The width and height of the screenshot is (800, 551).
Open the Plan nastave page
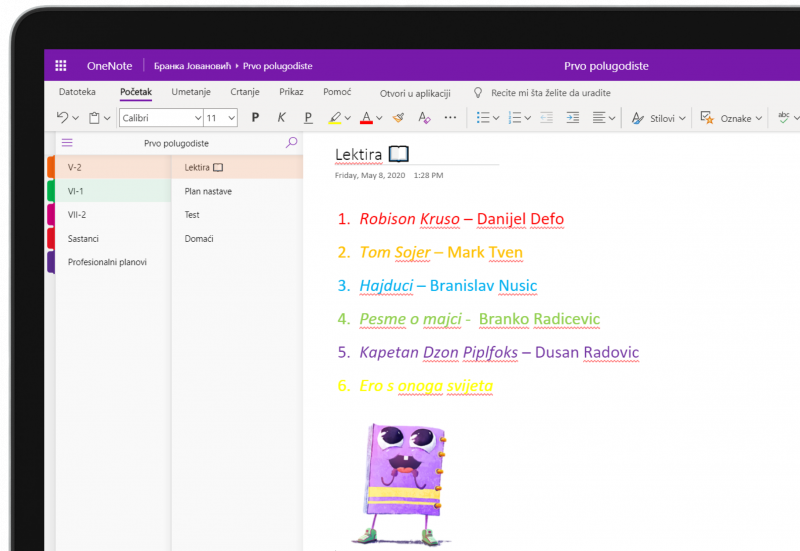pos(237,191)
